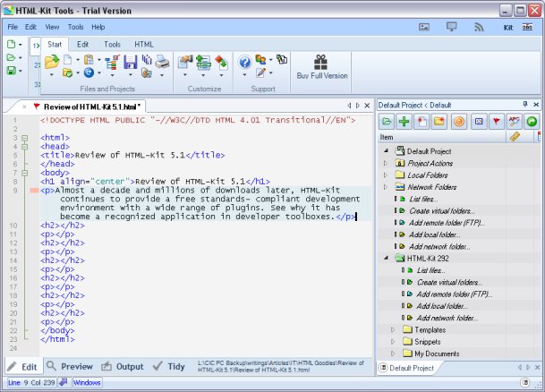
Task: Select the Default Project root tree item
Action: pos(429,151)
